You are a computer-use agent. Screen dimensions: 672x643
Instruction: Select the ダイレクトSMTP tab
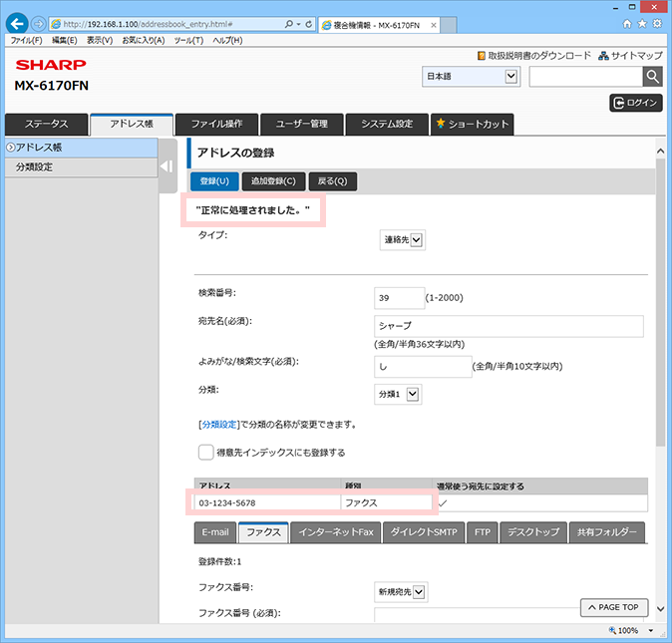point(424,532)
